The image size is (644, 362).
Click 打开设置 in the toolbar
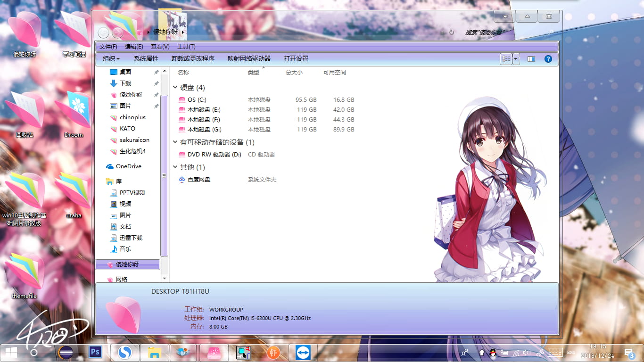tap(296, 58)
